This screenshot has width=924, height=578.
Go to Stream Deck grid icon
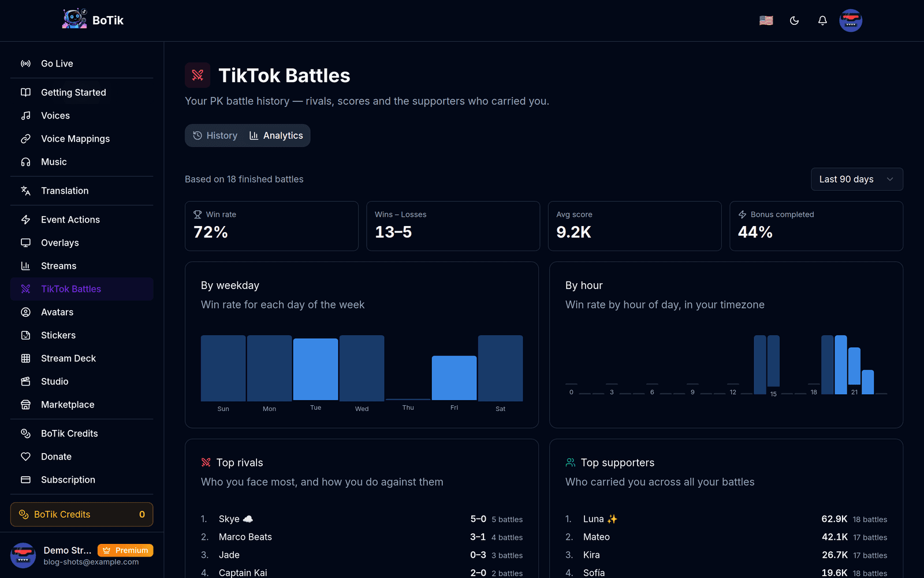[25, 358]
